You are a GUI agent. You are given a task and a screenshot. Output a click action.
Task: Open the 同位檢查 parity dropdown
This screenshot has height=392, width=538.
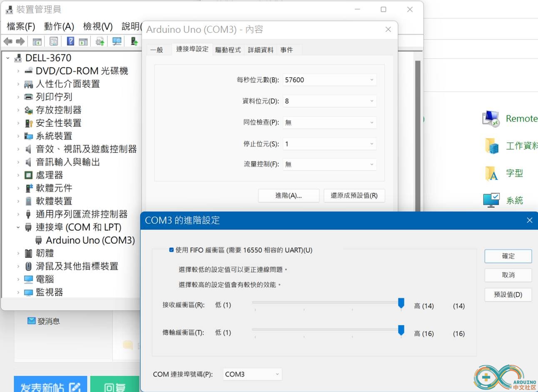[x=330, y=122]
